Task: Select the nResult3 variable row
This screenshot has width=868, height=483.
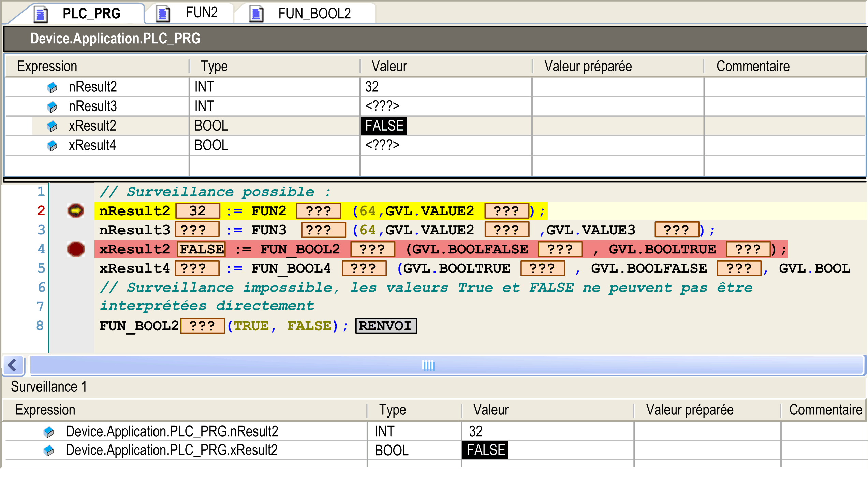Action: [92, 106]
